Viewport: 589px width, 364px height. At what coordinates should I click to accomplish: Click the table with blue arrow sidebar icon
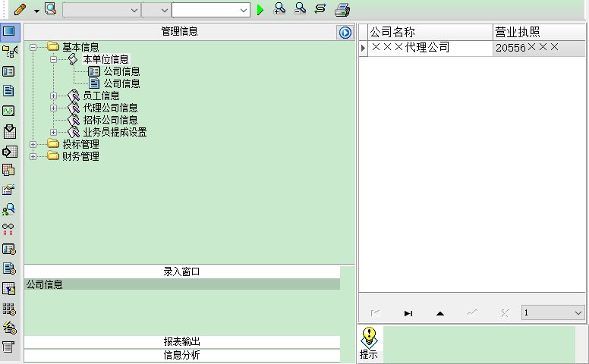pos(9,289)
